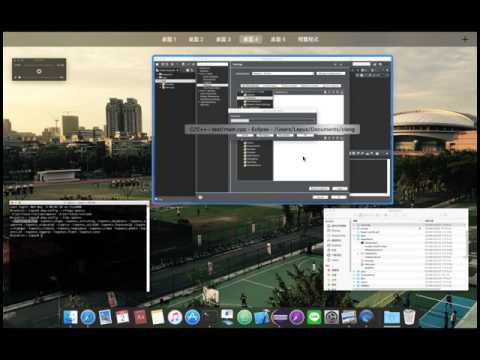The image size is (480, 360).
Task: Open the green circular Dock icon
Action: (245, 317)
